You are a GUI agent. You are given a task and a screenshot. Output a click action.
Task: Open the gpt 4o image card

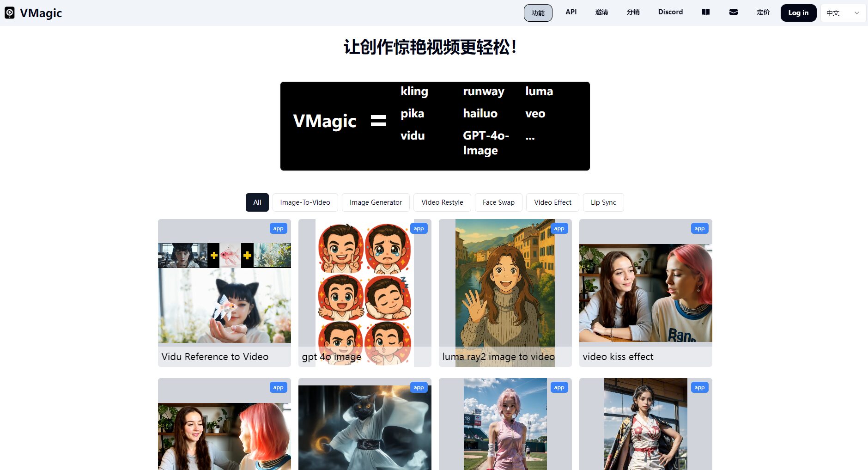click(365, 293)
